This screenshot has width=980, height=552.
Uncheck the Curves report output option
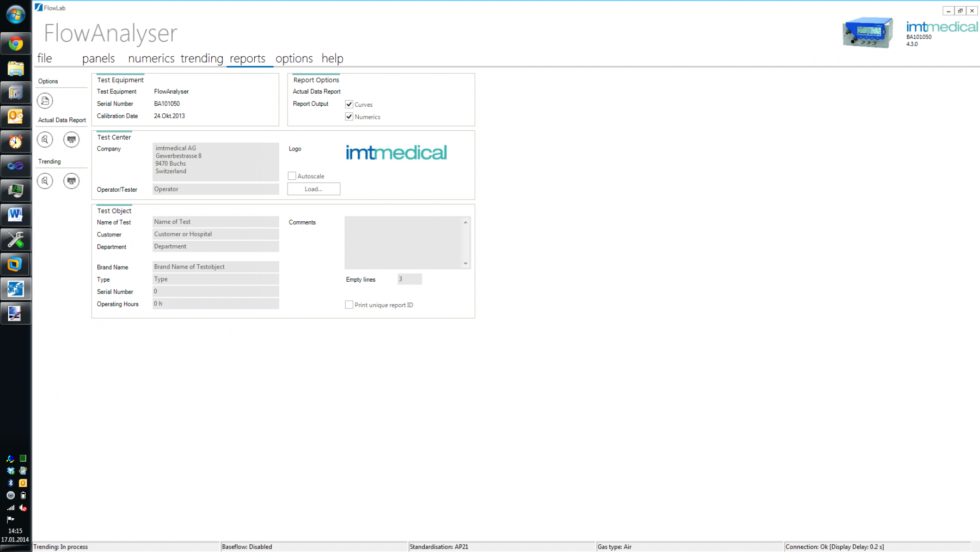pos(349,104)
